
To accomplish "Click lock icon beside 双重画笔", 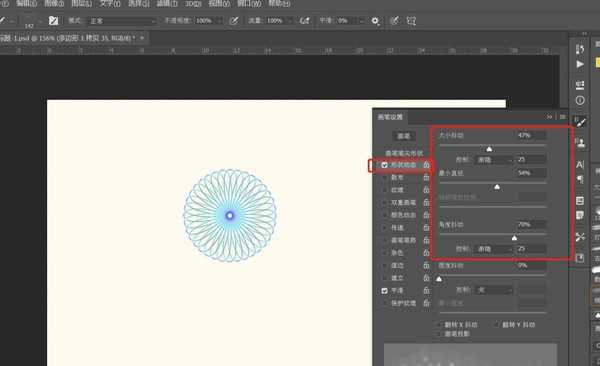I will point(426,203).
